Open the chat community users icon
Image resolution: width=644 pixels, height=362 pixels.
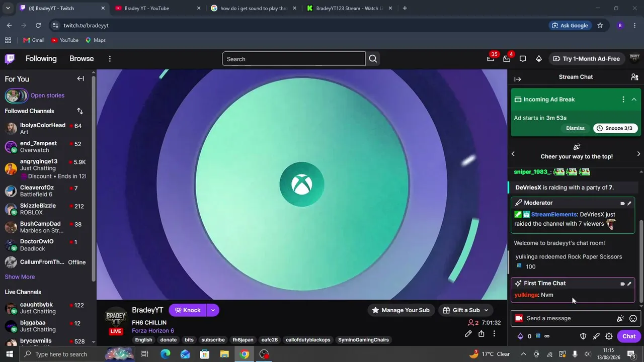(634, 77)
